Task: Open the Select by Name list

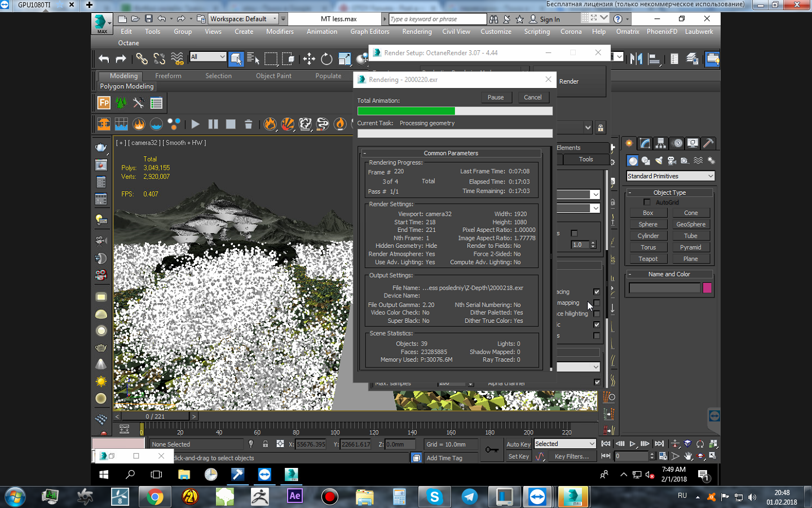Action: (253, 59)
